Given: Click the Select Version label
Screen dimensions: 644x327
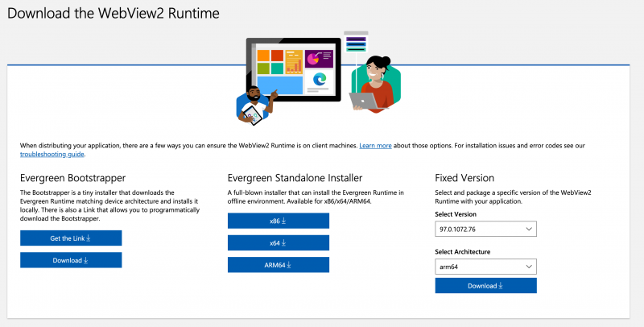Looking at the screenshot, I should point(456,214).
